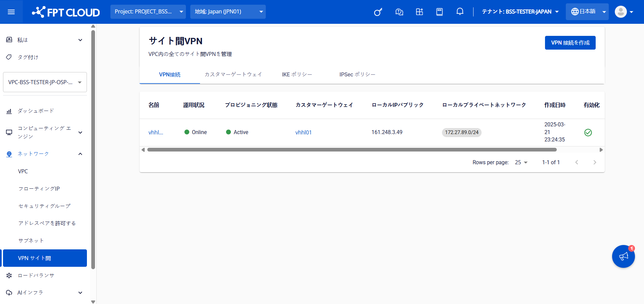Switch to the IPSec ポリシー tab

(357, 74)
